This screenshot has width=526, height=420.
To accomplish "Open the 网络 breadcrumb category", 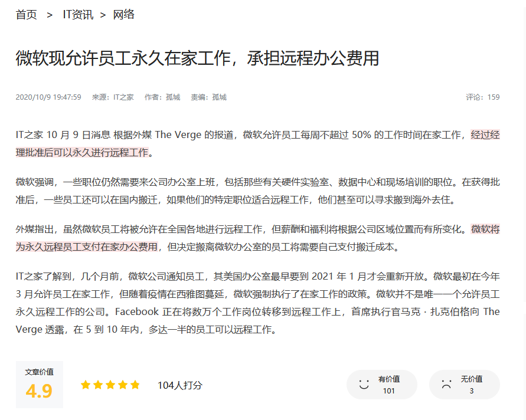I will tap(123, 15).
